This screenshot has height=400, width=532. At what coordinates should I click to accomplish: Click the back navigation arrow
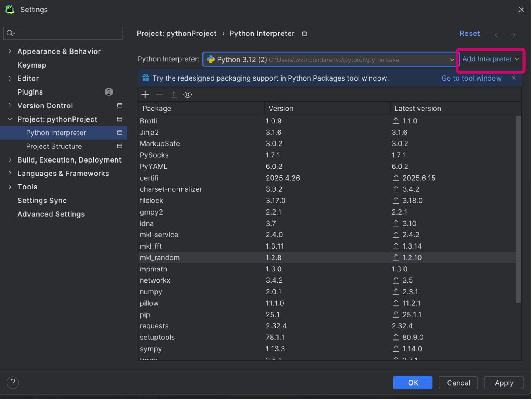[x=498, y=35]
